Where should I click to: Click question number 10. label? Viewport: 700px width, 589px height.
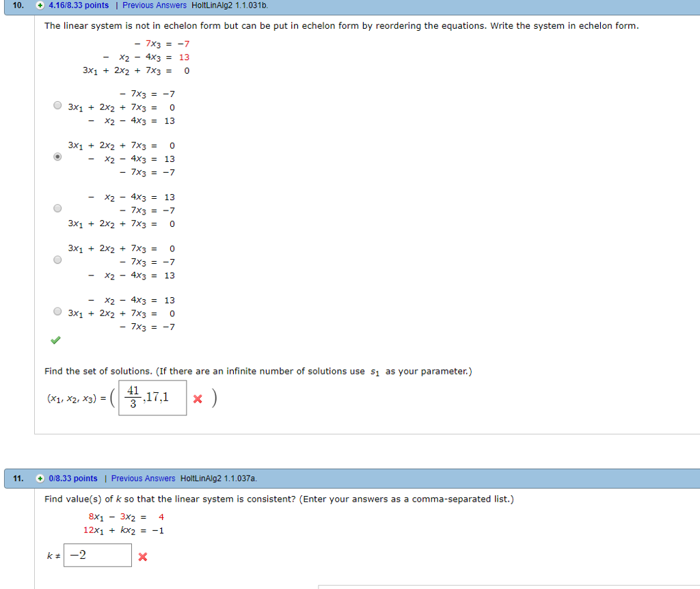point(18,5)
